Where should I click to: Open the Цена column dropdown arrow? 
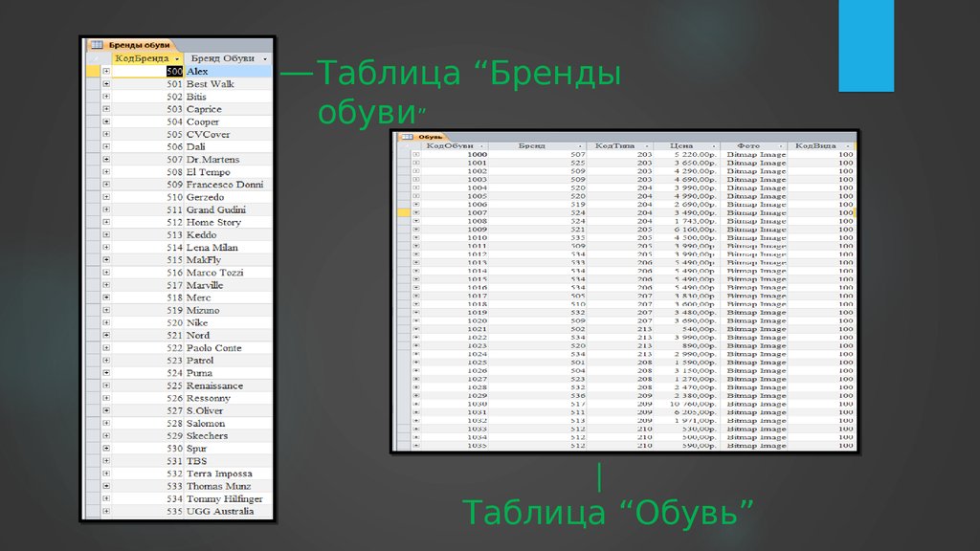tap(713, 145)
